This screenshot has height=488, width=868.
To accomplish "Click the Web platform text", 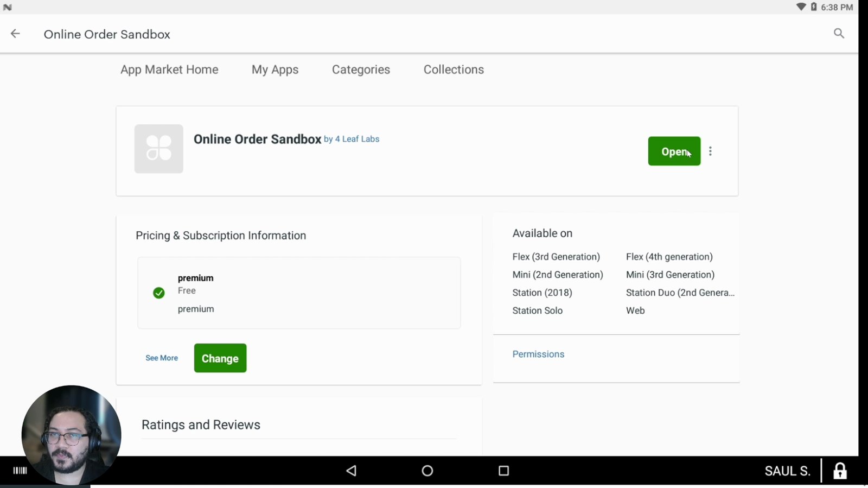I will click(x=635, y=310).
